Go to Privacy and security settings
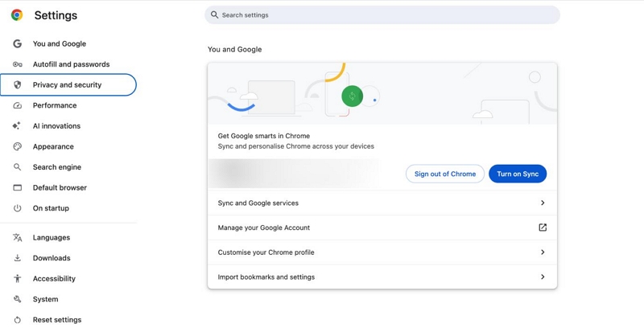644x332 pixels. click(68, 85)
